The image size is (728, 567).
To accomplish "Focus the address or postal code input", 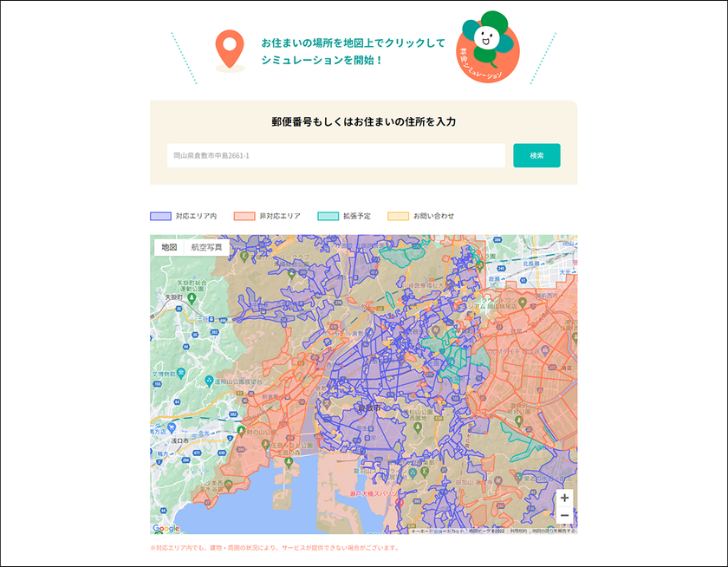I will 335,155.
